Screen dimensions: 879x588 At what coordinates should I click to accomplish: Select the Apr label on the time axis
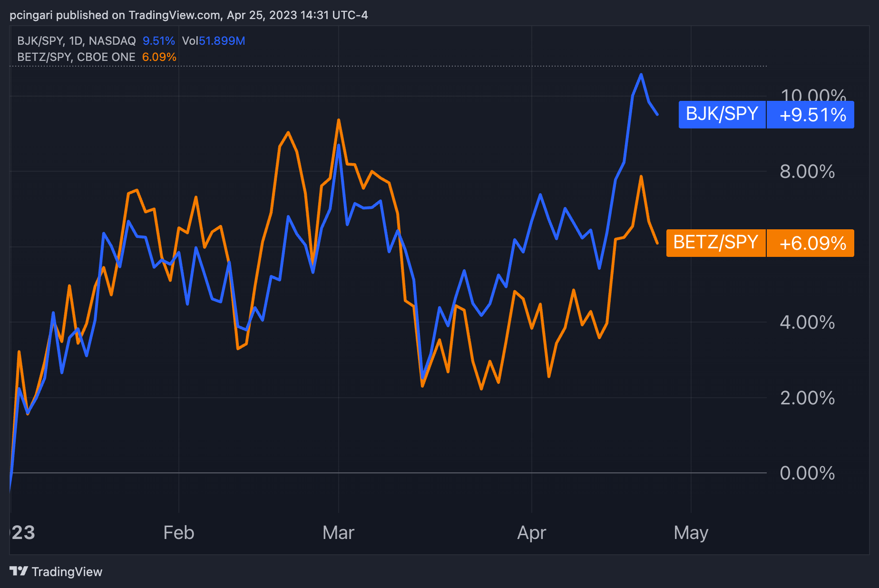531,533
